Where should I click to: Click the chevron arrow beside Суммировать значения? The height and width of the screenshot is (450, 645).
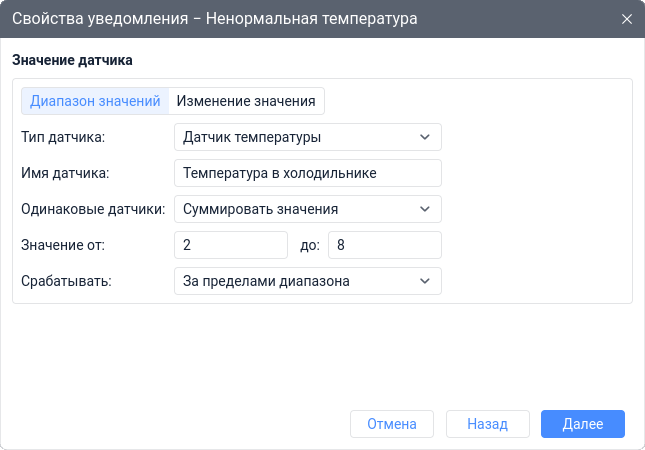tap(424, 209)
